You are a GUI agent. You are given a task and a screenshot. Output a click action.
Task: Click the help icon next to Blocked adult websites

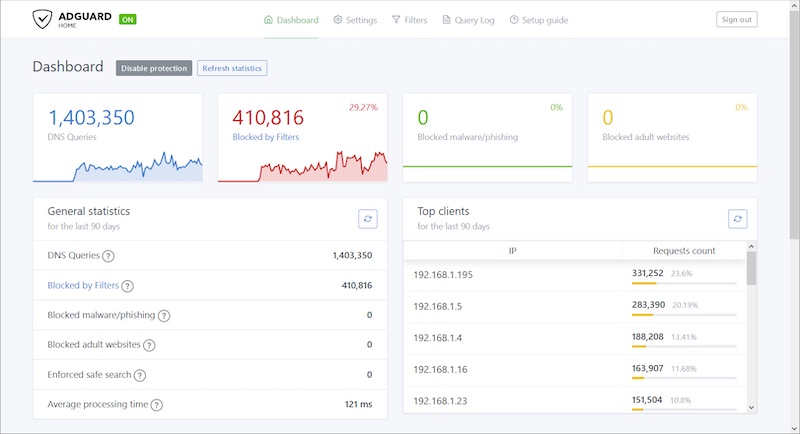pos(149,345)
